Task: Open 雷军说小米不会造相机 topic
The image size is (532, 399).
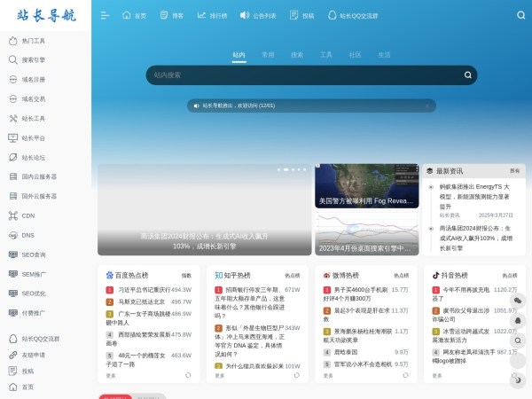Action: click(x=363, y=364)
